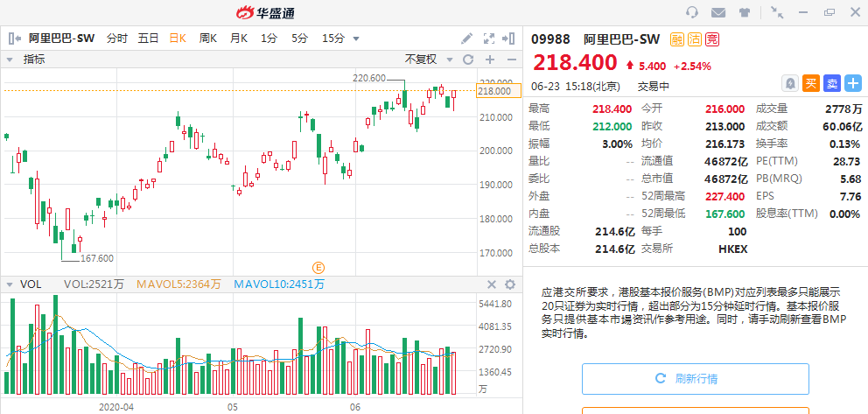Click the 华盛通 logo
Viewport: 868px width, 414px height.
(x=267, y=12)
